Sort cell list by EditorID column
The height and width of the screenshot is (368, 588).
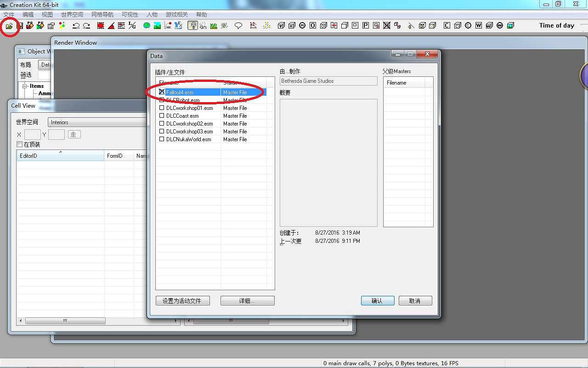coord(60,156)
